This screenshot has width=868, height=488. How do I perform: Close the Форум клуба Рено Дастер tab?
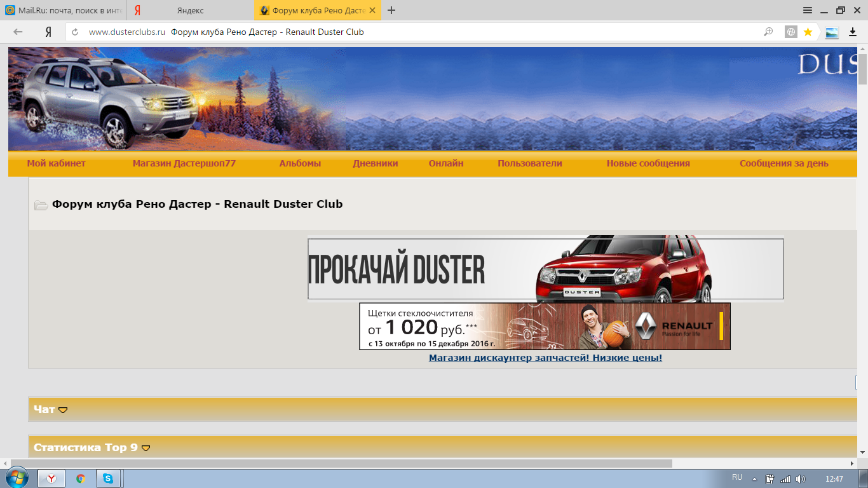click(372, 10)
